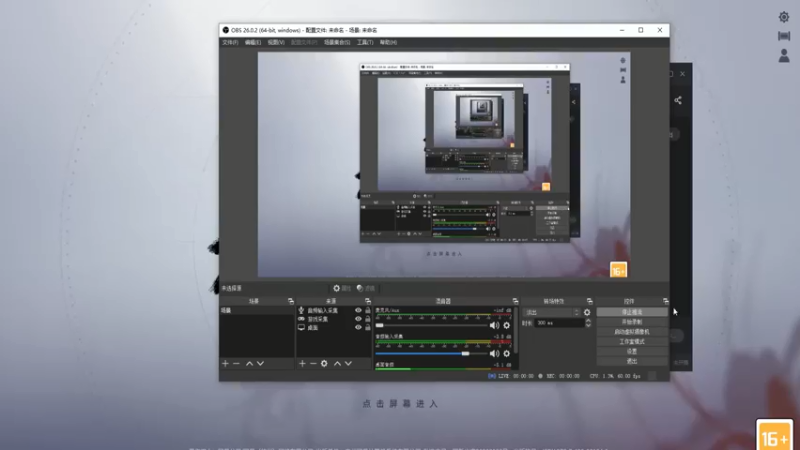Open source properties gear in Sources panel
Viewport: 800px width, 450px height.
pyautogui.click(x=324, y=363)
